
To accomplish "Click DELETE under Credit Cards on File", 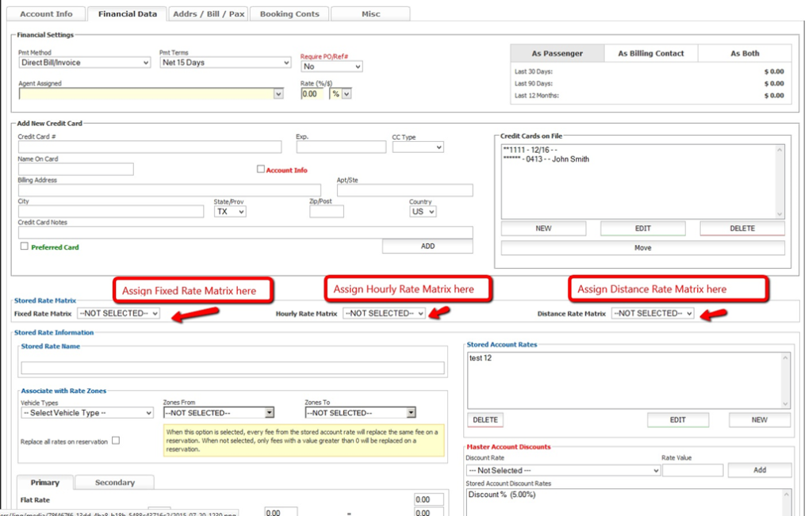I will [x=741, y=228].
